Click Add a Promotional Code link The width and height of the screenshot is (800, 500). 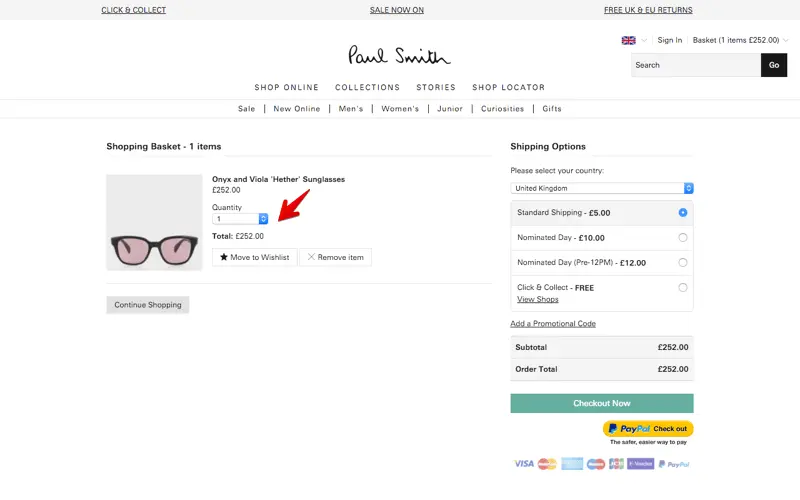553,323
